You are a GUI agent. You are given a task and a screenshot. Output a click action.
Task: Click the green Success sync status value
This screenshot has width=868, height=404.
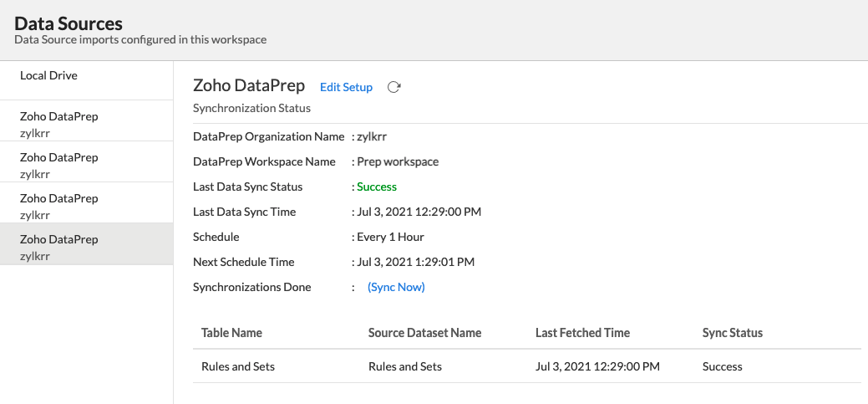377,187
